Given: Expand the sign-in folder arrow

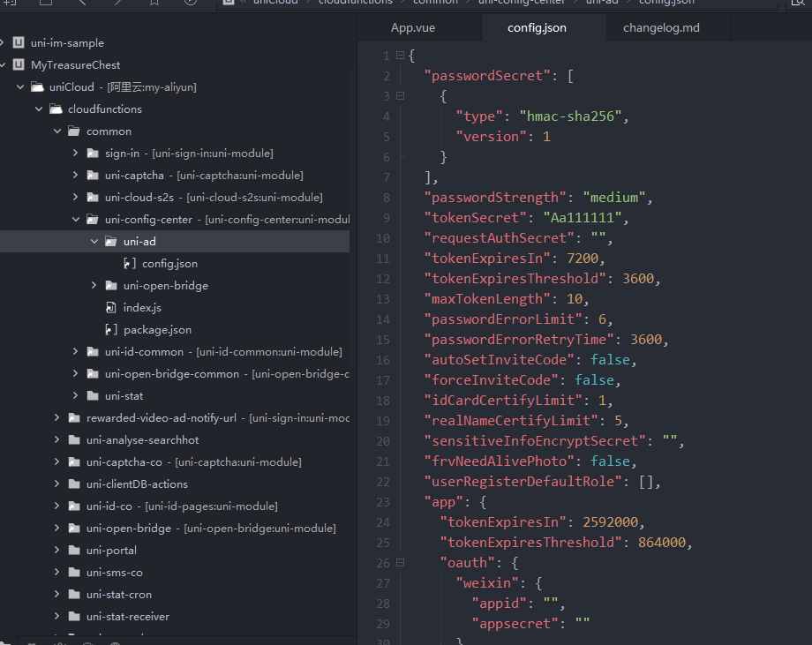Looking at the screenshot, I should coord(76,154).
